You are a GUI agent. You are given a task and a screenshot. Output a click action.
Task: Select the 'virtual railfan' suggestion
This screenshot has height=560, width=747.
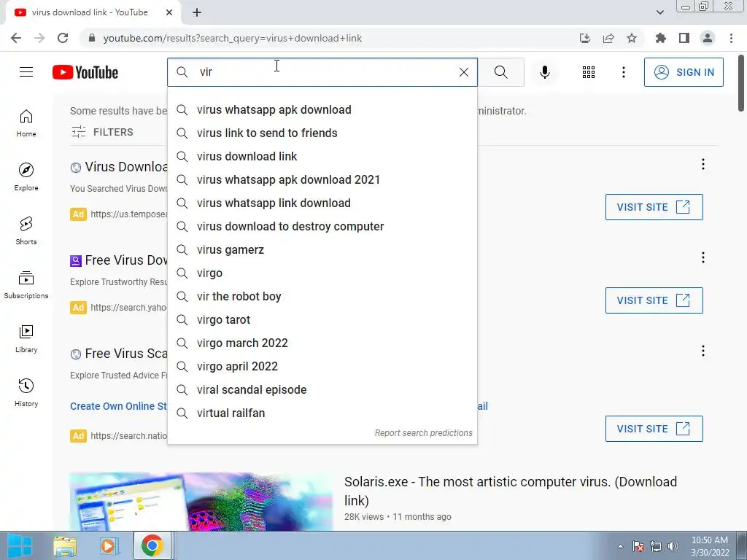coord(322,413)
